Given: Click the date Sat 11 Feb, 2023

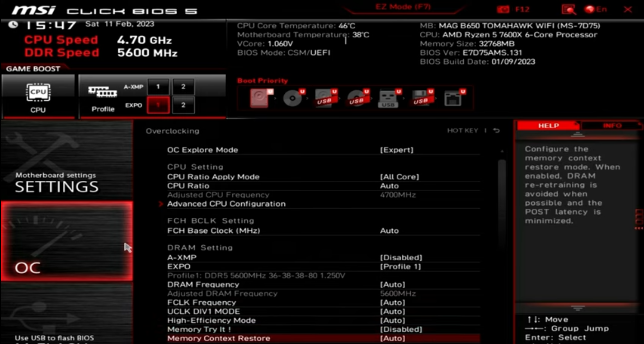Looking at the screenshot, I should (120, 24).
